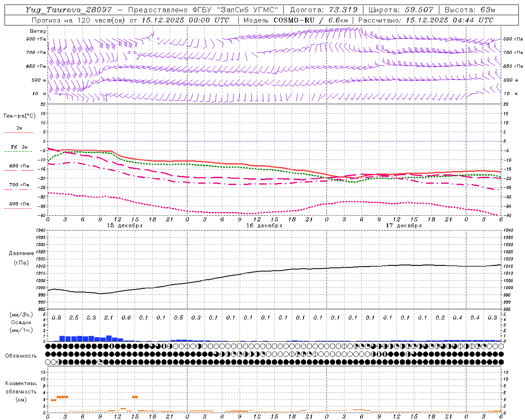Viewport: 525px width, 420px height.
Task: Click the 2.1 precipitation value
Action: 109,318
